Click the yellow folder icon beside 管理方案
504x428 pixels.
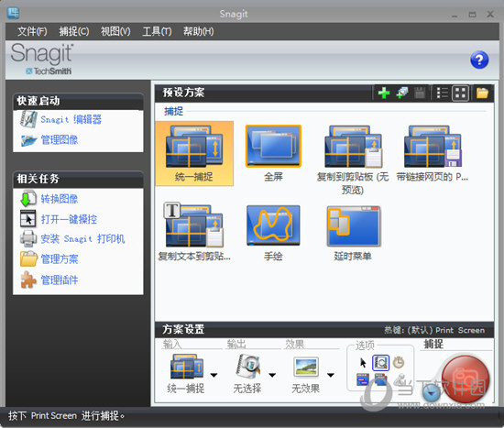28,258
